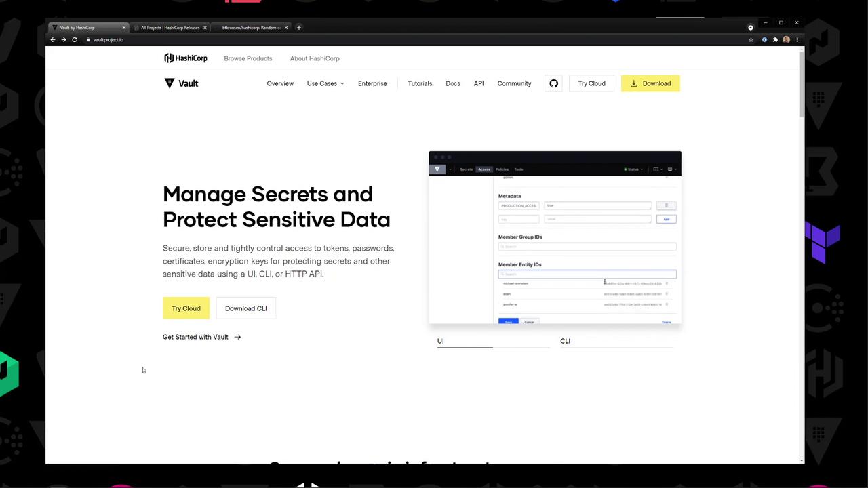Close the btkrausen/hashicorp tab
Image resolution: width=868 pixels, height=488 pixels.
click(x=286, y=28)
